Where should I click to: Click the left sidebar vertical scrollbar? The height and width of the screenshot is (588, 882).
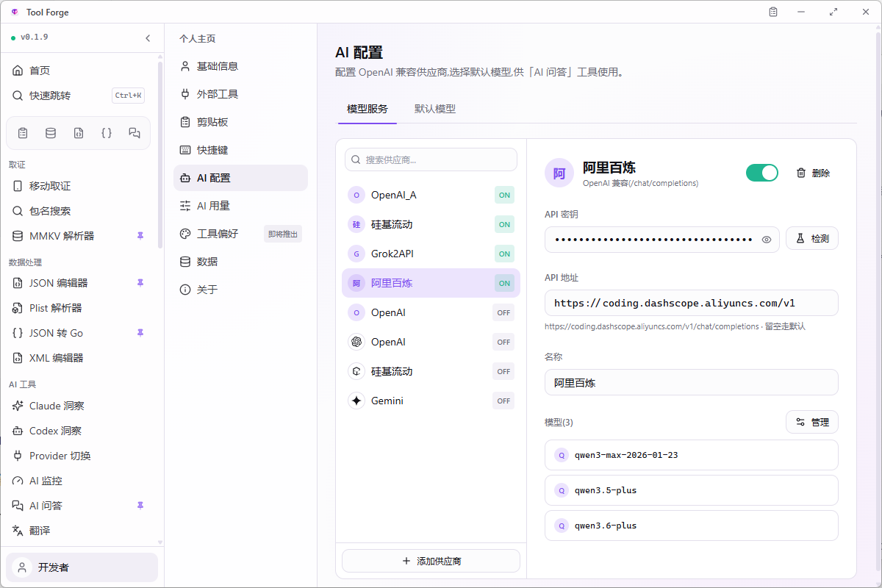click(161, 154)
